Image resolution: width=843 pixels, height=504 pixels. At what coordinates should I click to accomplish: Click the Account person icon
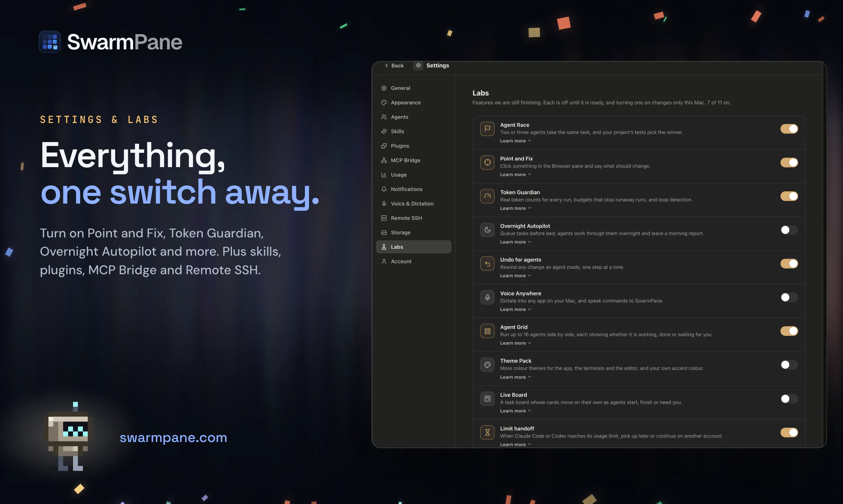[384, 261]
